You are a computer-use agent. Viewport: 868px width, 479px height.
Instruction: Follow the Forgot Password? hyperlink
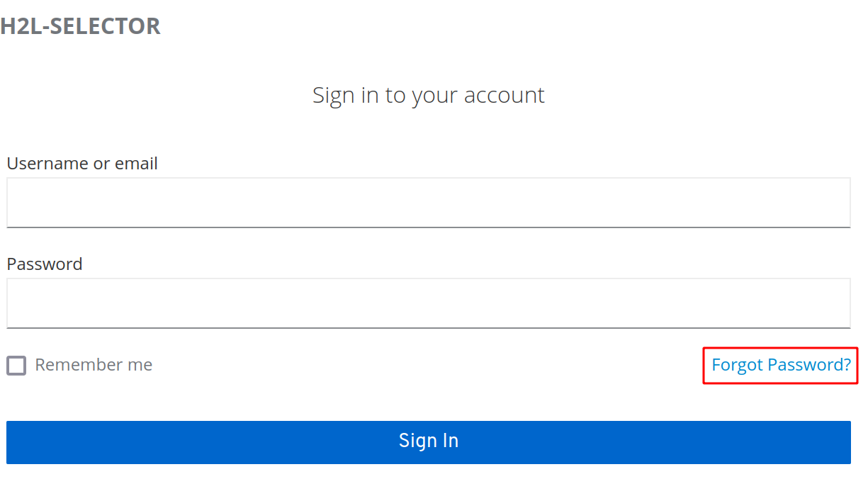781,365
